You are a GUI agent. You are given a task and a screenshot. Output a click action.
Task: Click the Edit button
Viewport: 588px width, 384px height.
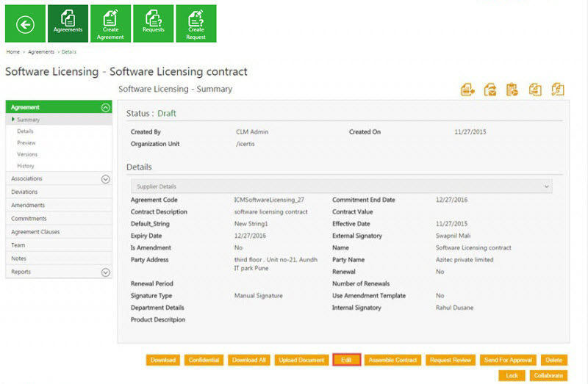click(x=346, y=360)
